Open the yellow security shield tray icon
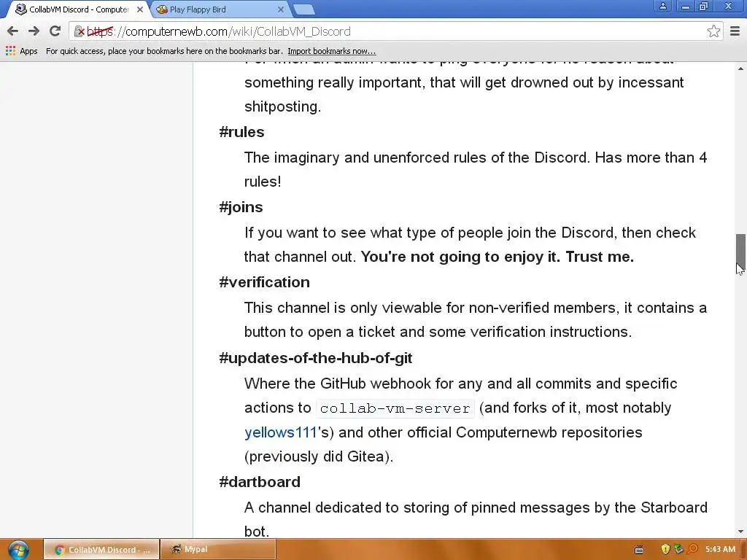747x560 pixels. pos(665,549)
